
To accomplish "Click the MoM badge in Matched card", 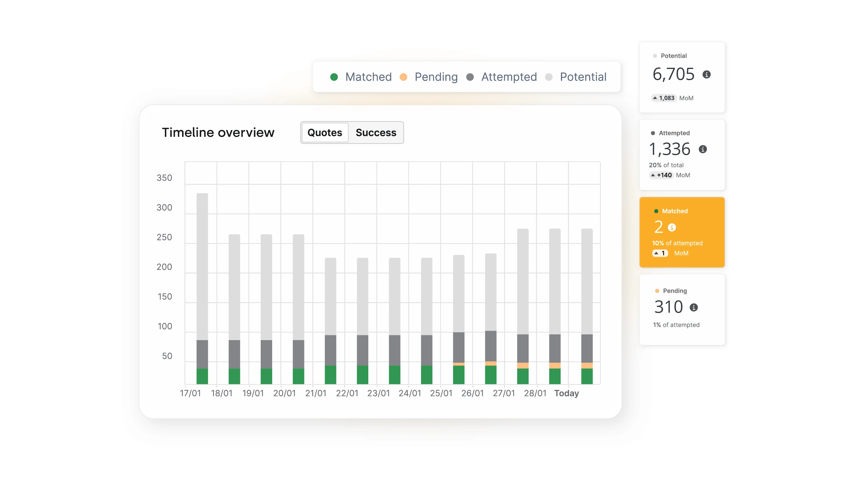I will tap(660, 253).
